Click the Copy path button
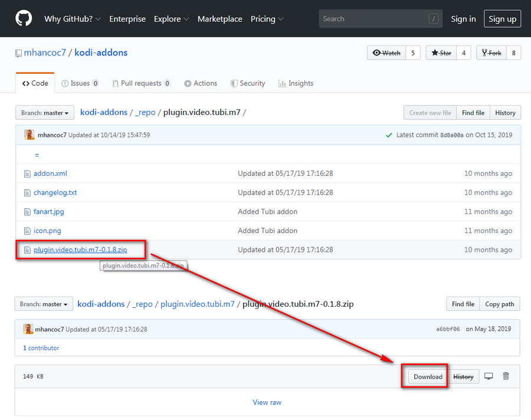Image resolution: width=531 pixels, height=420 pixels. [500, 304]
